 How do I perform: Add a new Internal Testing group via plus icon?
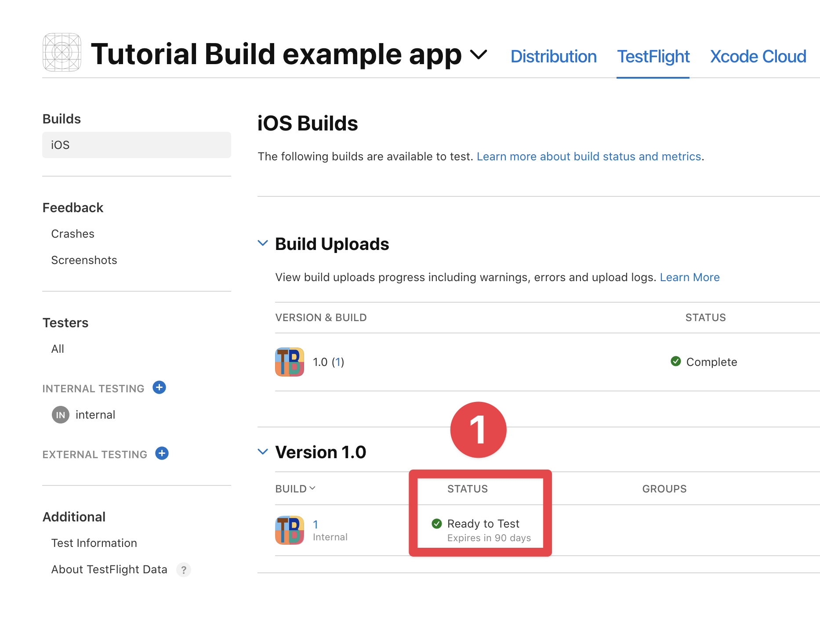[x=160, y=387]
